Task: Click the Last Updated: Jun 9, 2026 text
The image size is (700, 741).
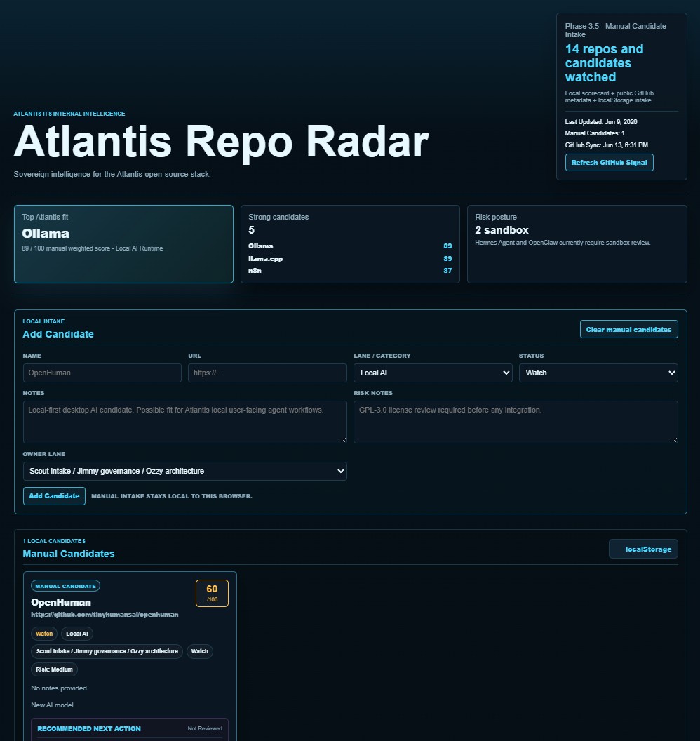Action: [601, 122]
